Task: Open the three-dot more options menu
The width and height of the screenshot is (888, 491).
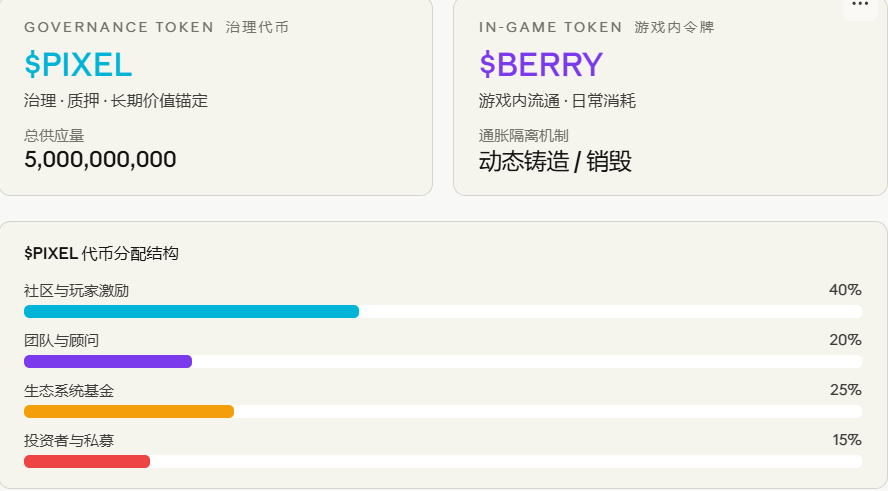Action: click(x=860, y=6)
